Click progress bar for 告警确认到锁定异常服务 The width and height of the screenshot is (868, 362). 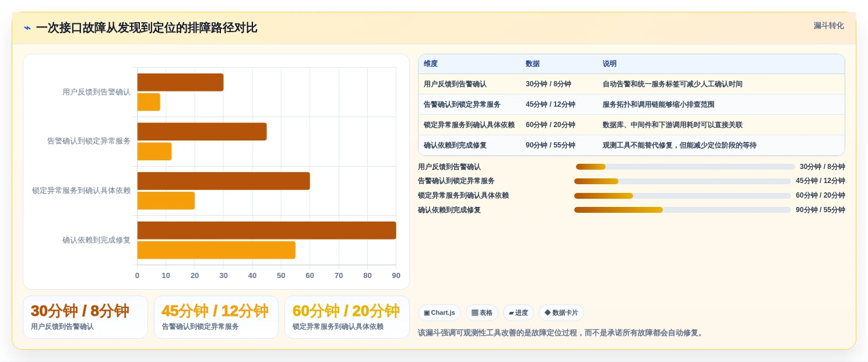683,181
